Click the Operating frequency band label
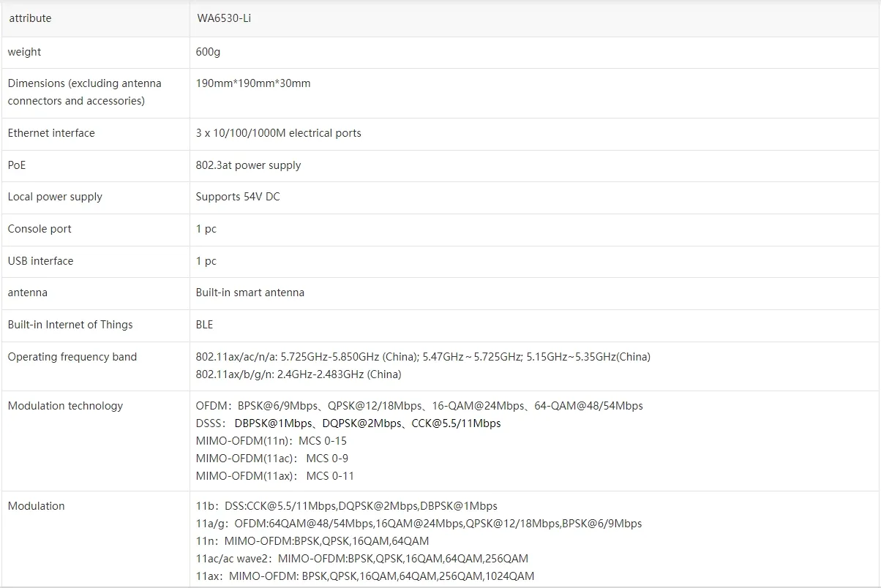Image resolution: width=881 pixels, height=588 pixels. (x=72, y=357)
